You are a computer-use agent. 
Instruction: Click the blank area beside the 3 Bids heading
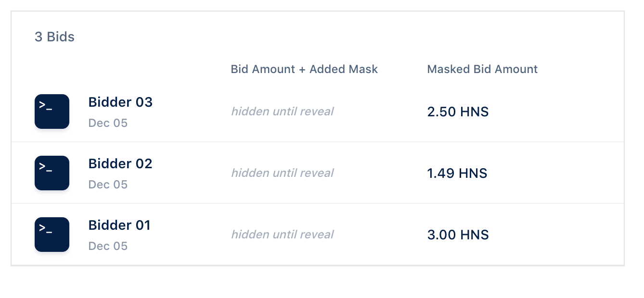[x=337, y=37]
